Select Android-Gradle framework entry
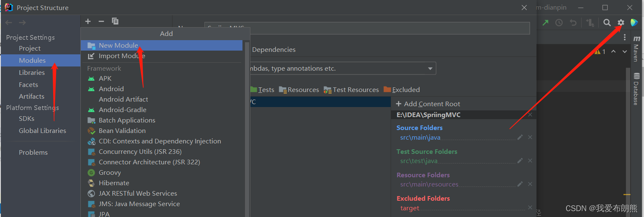Image resolution: width=644 pixels, height=217 pixels. [162, 110]
